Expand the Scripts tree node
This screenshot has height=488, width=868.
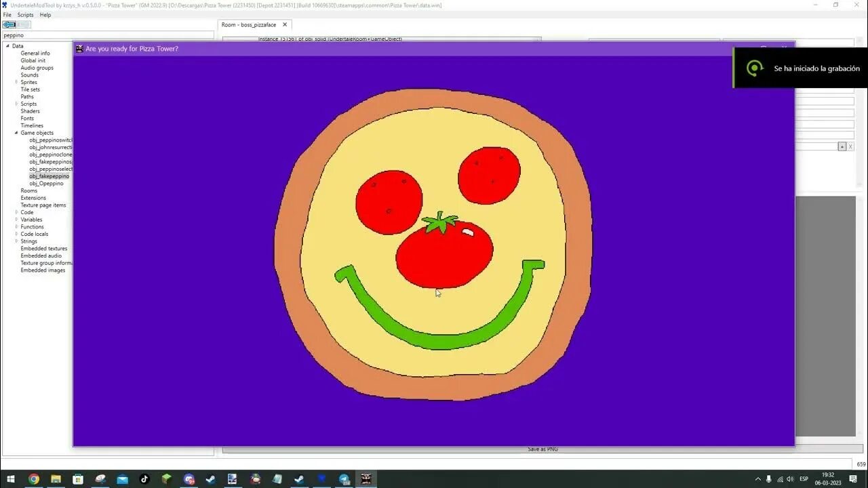[17, 104]
